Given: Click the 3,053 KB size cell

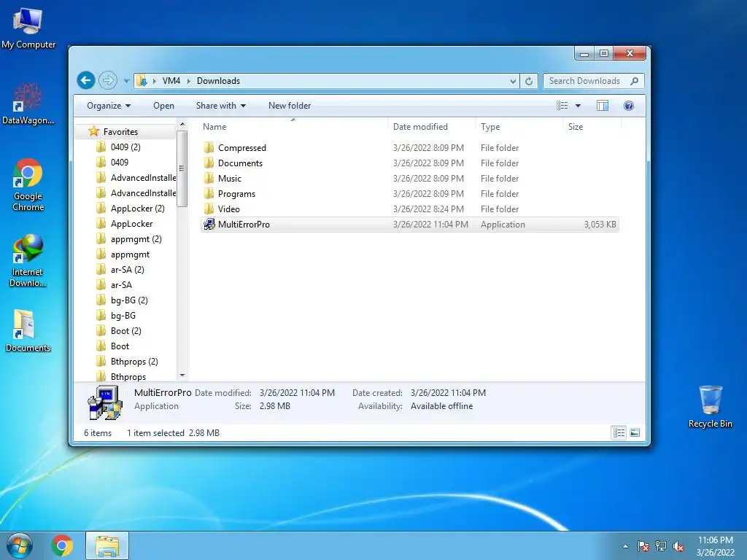Looking at the screenshot, I should [600, 225].
